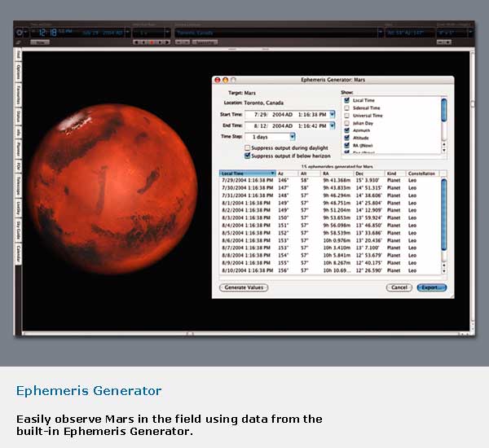This screenshot has height=448, width=489.
Task: Click the Export button
Action: 432,288
